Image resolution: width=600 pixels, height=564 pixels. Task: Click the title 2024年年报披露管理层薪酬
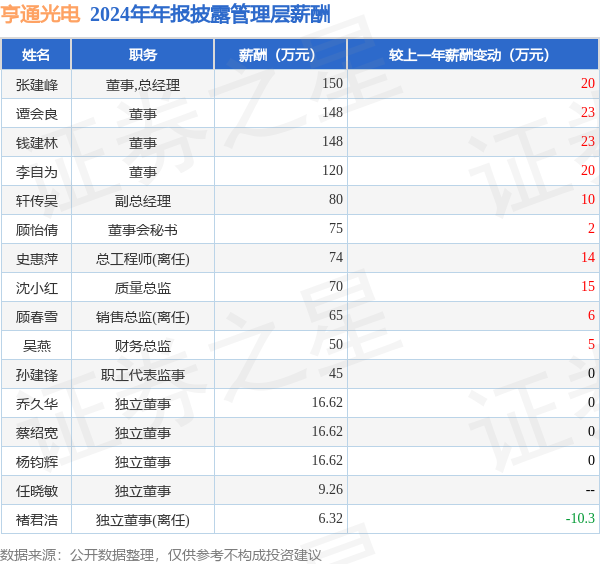tap(210, 15)
